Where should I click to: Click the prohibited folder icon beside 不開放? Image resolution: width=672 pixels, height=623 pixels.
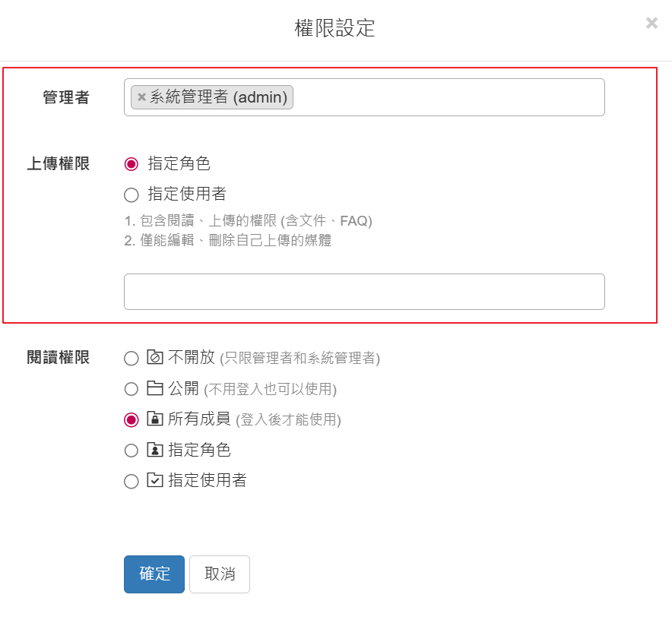click(155, 358)
